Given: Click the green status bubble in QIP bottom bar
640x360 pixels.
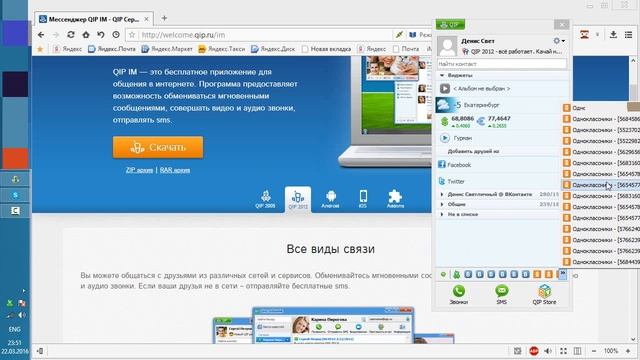Looking at the screenshot, I should [443, 274].
